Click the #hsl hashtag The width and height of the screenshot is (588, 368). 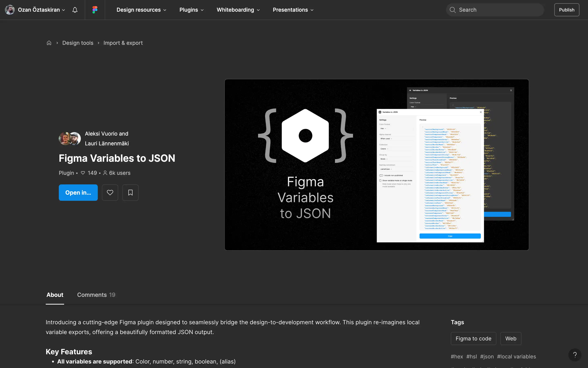pyautogui.click(x=472, y=357)
